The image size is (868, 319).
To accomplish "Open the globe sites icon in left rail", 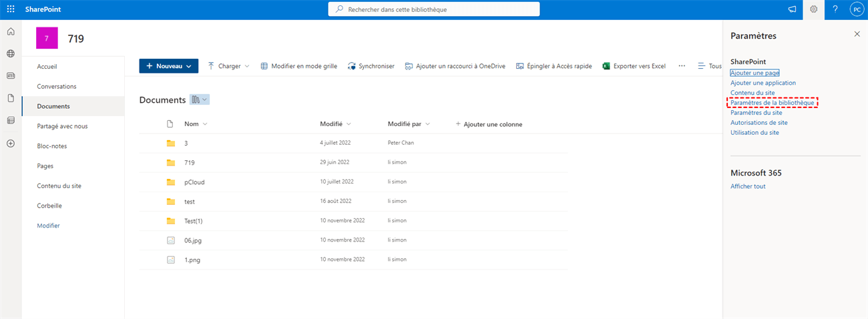I will [11, 53].
